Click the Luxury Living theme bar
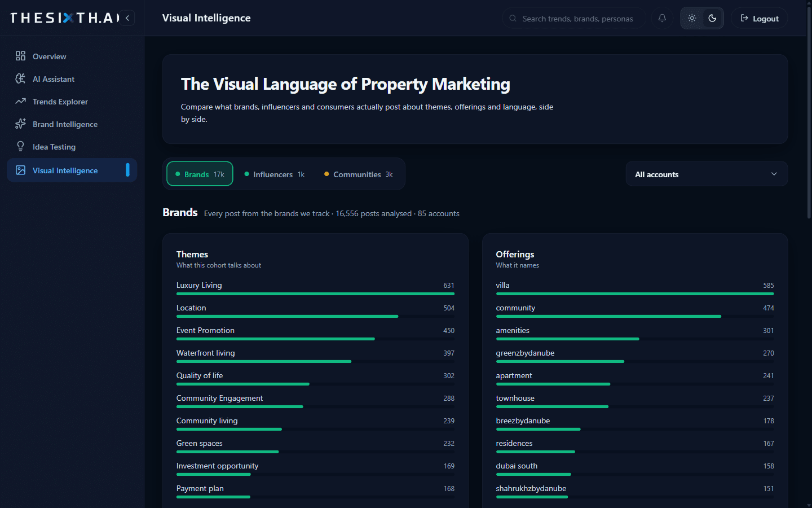Viewport: 812px width, 508px height. coord(315,294)
